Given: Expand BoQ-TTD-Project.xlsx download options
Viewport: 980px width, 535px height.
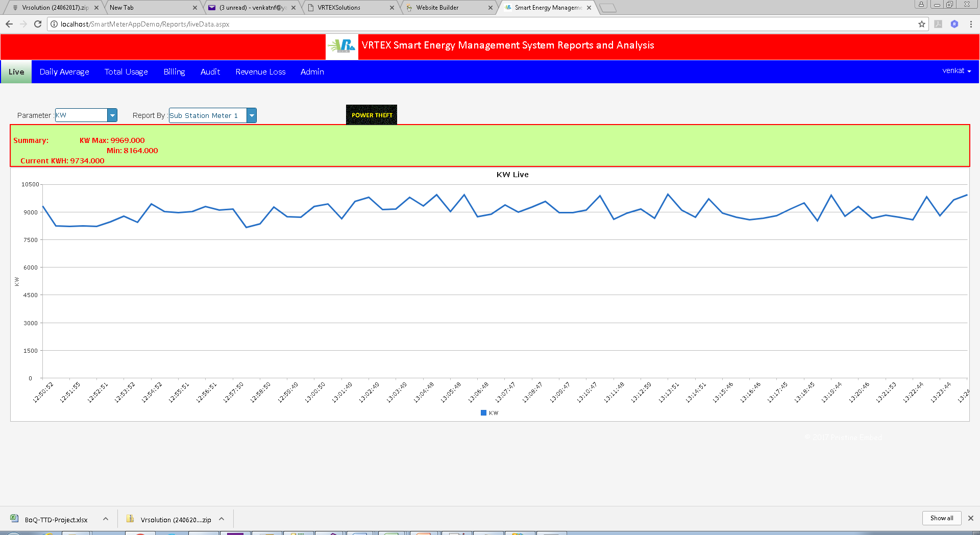Looking at the screenshot, I should [x=106, y=519].
